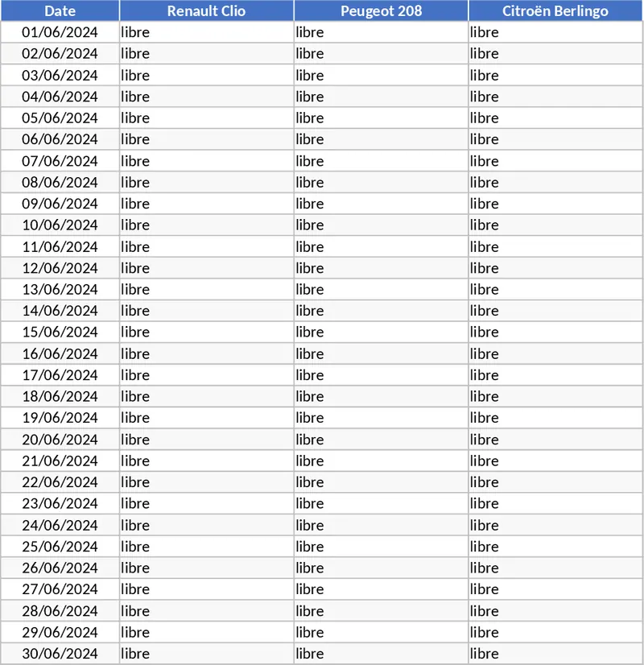Screen dimensions: 644x665
Task: Select Citroën Berlingo cell for 02/06/2024
Action: click(555, 53)
